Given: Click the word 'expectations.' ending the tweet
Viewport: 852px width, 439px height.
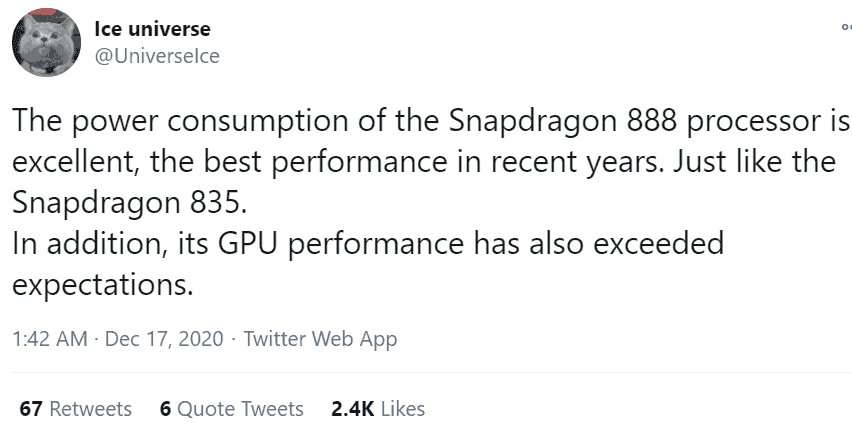Looking at the screenshot, I should pyautogui.click(x=103, y=286).
